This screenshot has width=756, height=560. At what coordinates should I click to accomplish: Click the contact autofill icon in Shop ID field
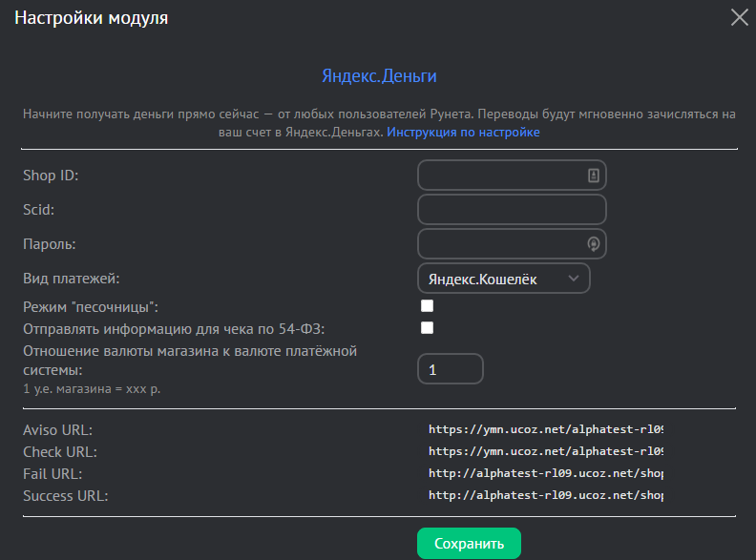click(x=593, y=176)
